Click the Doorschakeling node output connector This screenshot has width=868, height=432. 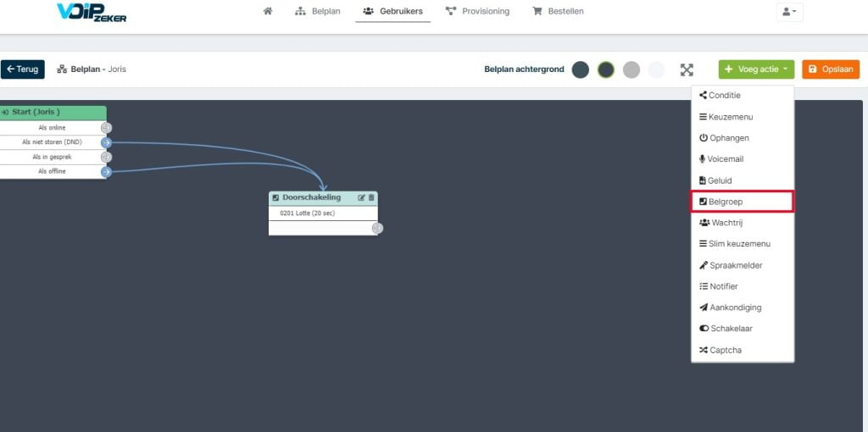377,228
